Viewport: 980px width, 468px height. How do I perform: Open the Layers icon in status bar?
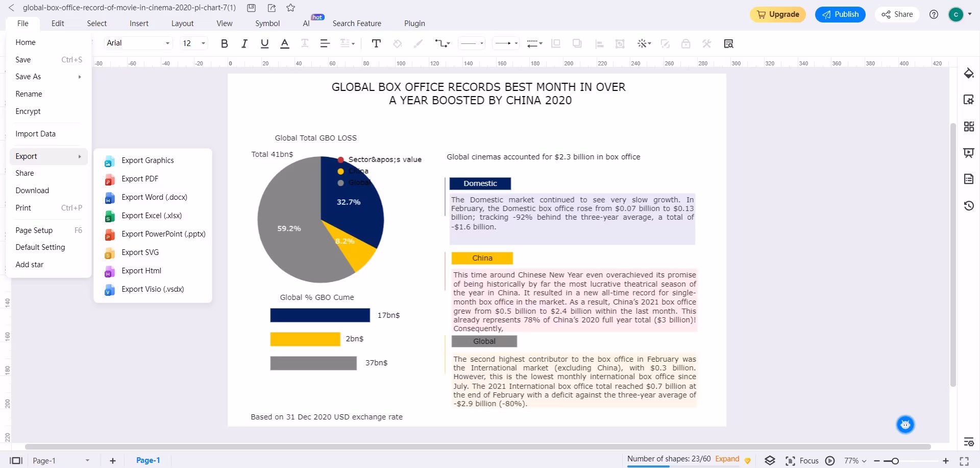point(770,460)
